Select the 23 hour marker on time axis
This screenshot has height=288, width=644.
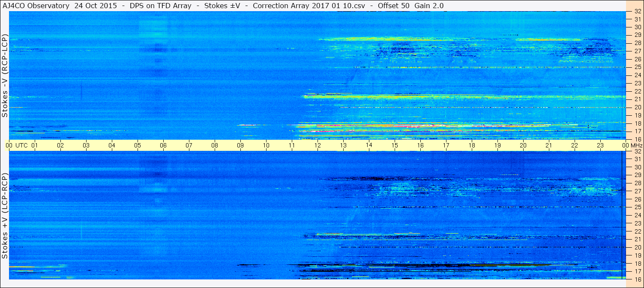pos(600,145)
